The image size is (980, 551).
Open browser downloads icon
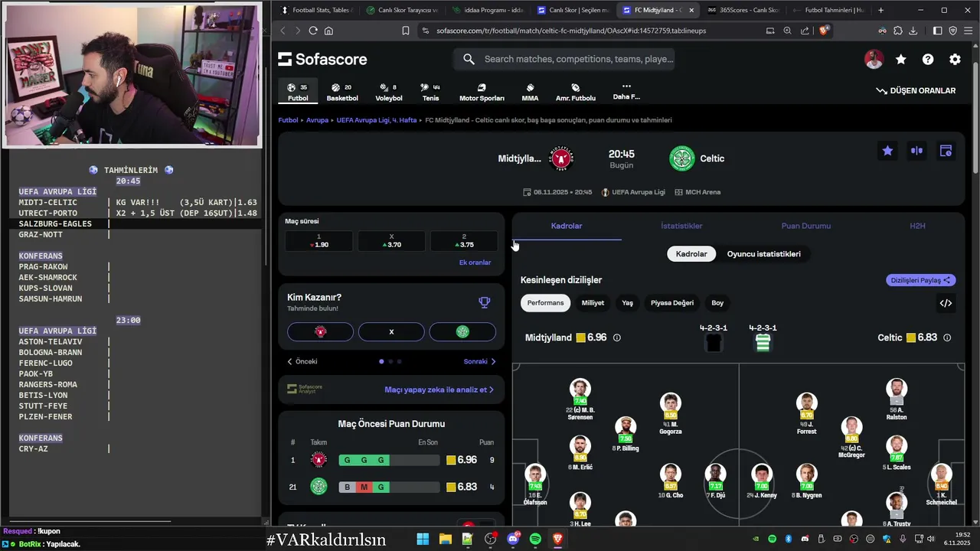pos(913,31)
